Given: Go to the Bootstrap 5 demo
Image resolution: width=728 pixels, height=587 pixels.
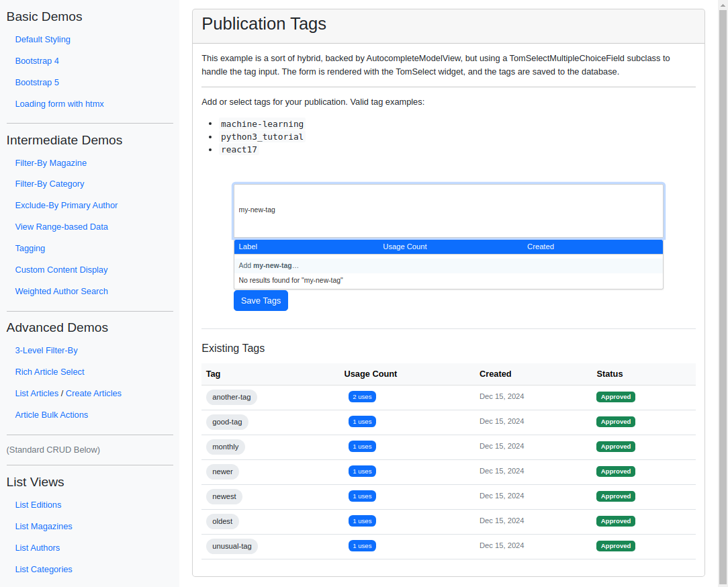Looking at the screenshot, I should point(37,82).
